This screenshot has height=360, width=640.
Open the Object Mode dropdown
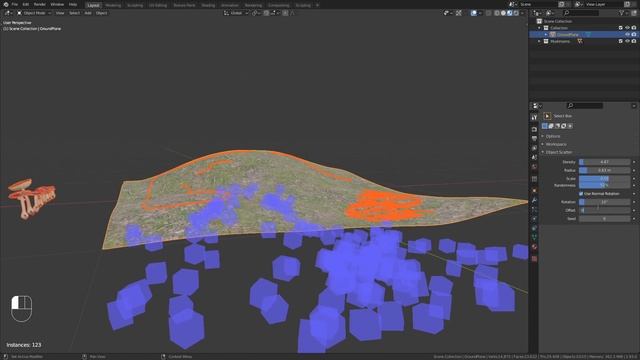pyautogui.click(x=34, y=13)
